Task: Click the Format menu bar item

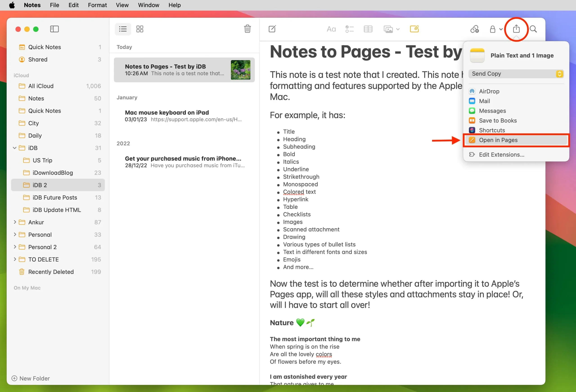Action: (x=97, y=5)
